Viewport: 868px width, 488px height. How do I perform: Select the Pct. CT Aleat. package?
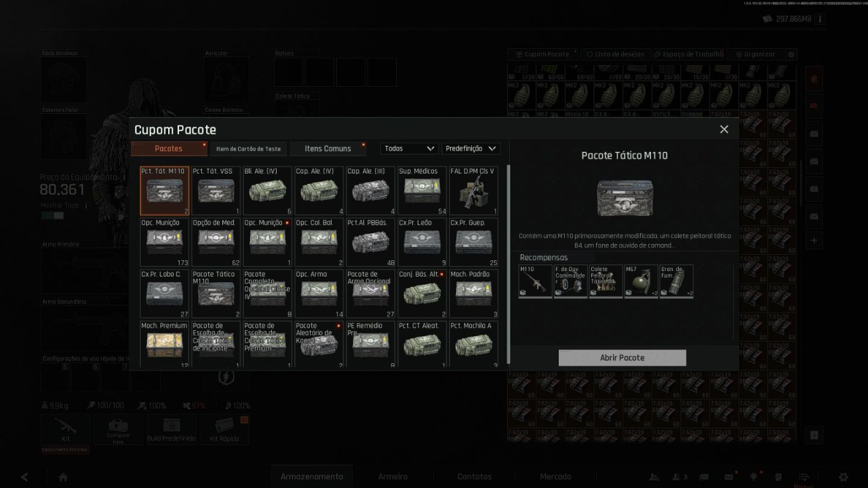click(423, 345)
